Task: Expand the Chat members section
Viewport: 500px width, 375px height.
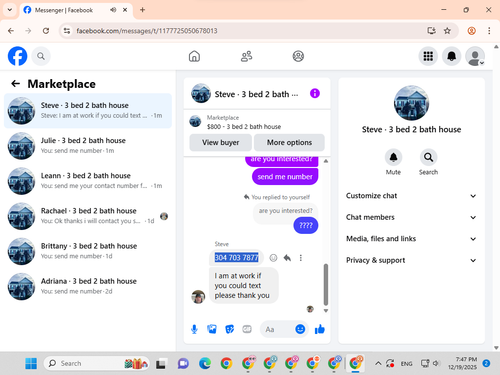Action: tap(411, 217)
